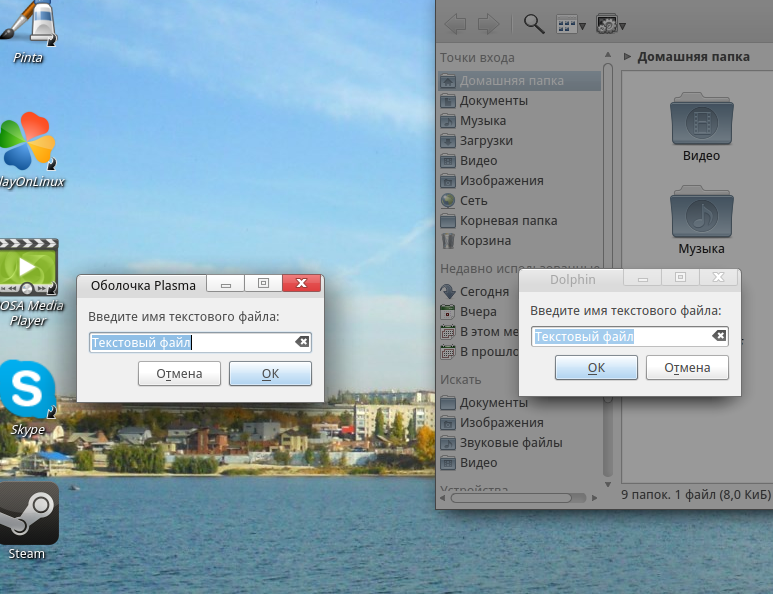Click right arrow of horizontal scrollbar

point(595,498)
